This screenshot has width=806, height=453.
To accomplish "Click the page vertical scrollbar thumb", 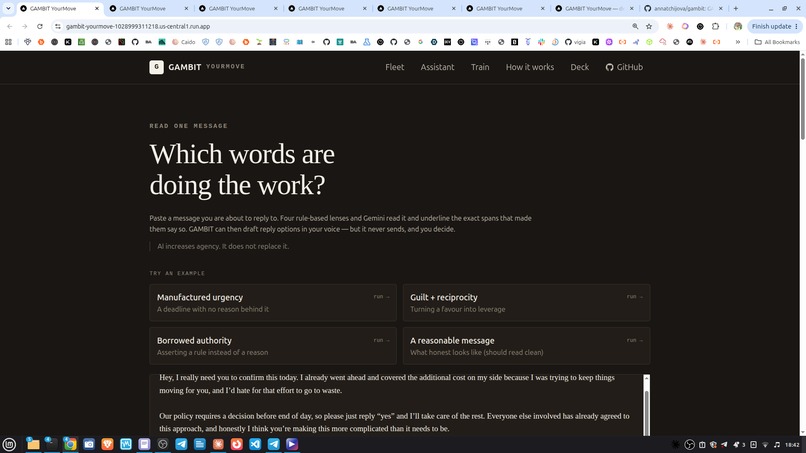I will click(802, 98).
